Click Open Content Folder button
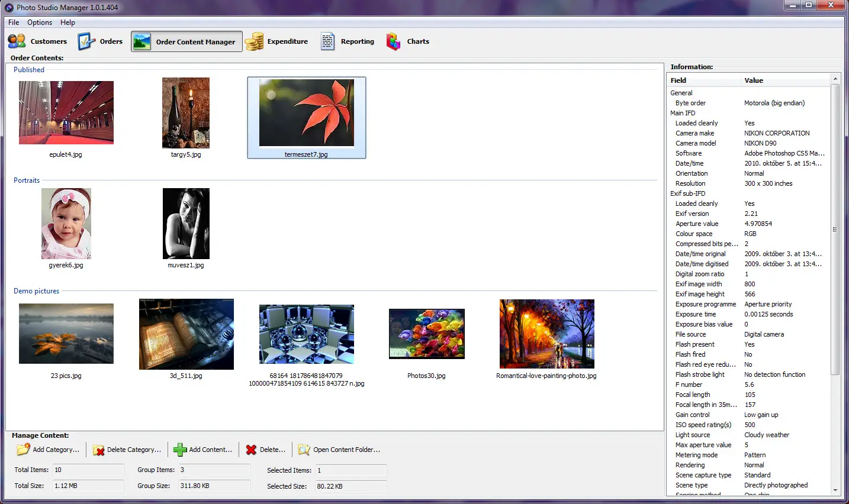The image size is (849, 504). tap(339, 450)
